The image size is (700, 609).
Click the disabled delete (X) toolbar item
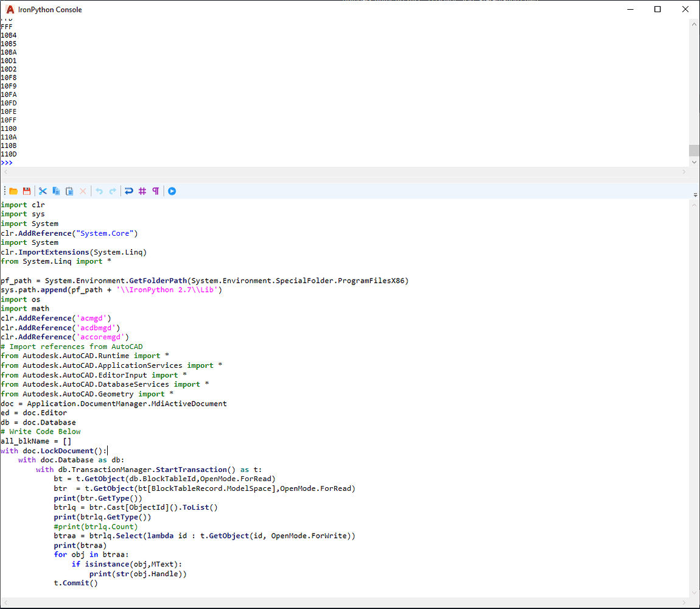[83, 191]
